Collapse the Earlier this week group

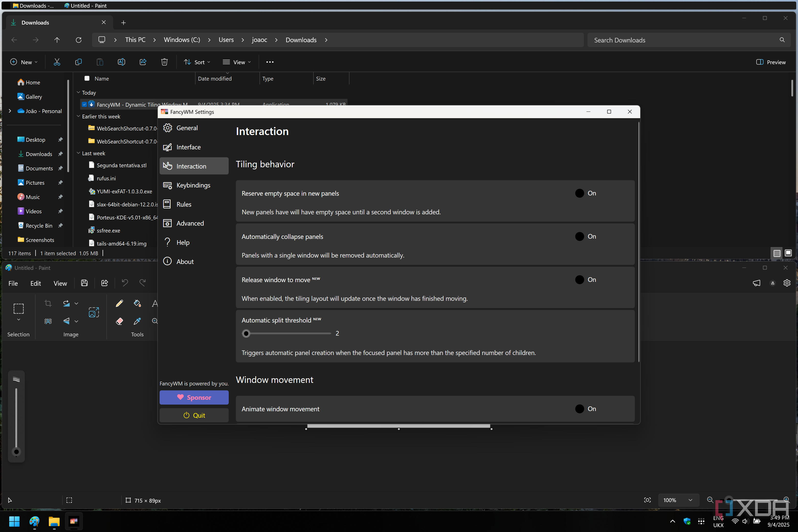78,116
